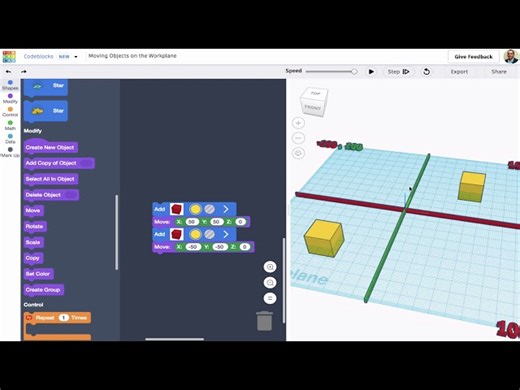The image size is (520, 390).
Task: Zoom in the 3D viewer with plus icon
Action: (298, 123)
